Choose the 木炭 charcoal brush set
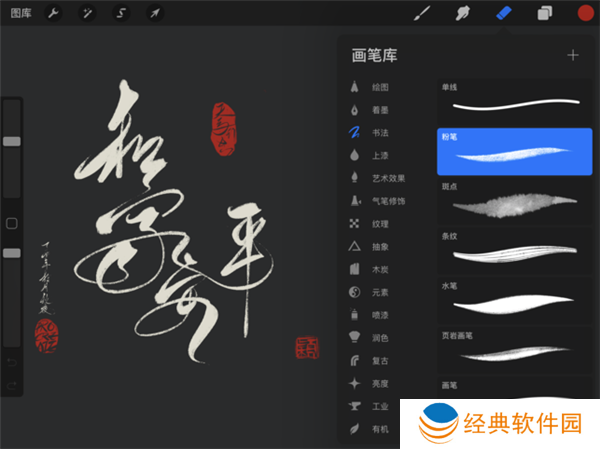The image size is (600, 449). coord(377,269)
